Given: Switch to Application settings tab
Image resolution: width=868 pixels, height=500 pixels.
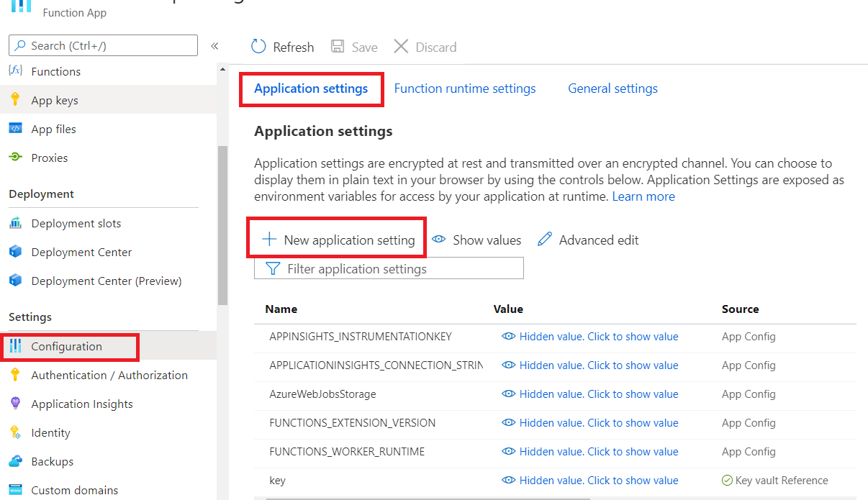Looking at the screenshot, I should 311,88.
